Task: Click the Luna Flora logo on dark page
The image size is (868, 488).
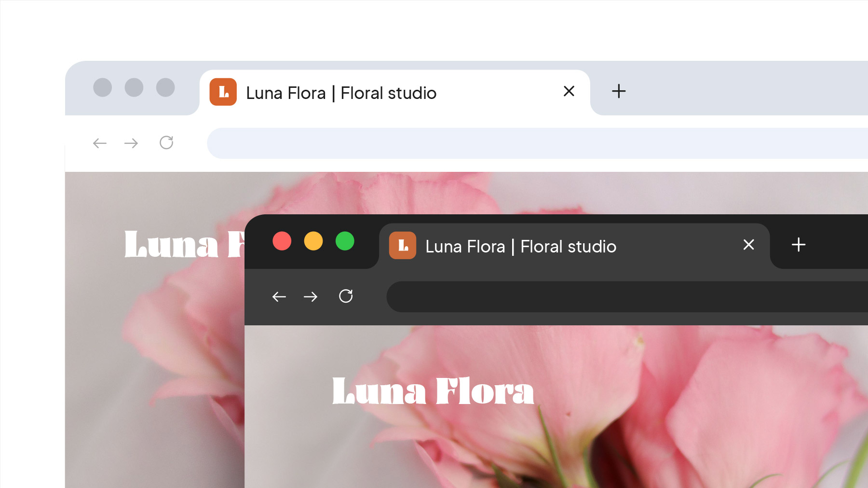Action: point(433,390)
